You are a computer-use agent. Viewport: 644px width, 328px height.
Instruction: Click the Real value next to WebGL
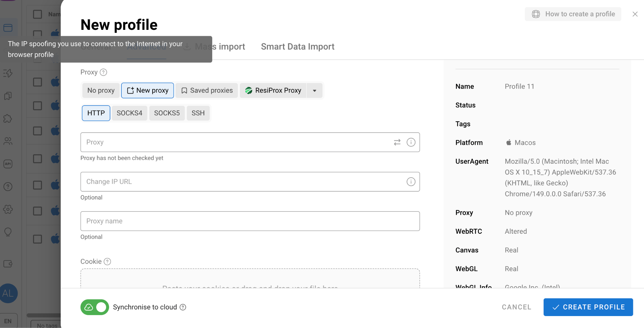tap(511, 269)
